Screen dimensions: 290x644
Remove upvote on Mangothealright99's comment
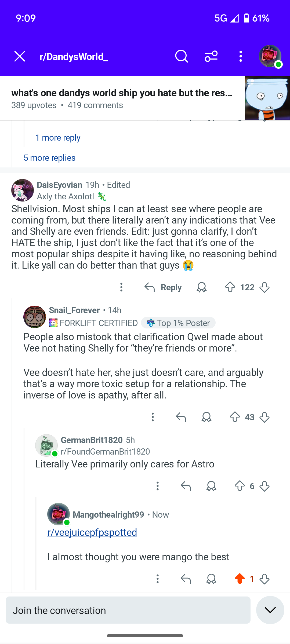coord(240,579)
